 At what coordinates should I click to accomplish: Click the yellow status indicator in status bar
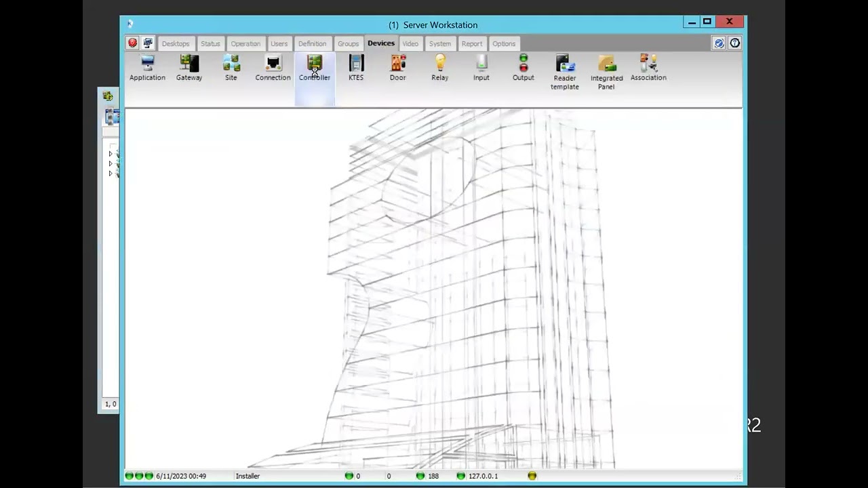coord(532,476)
